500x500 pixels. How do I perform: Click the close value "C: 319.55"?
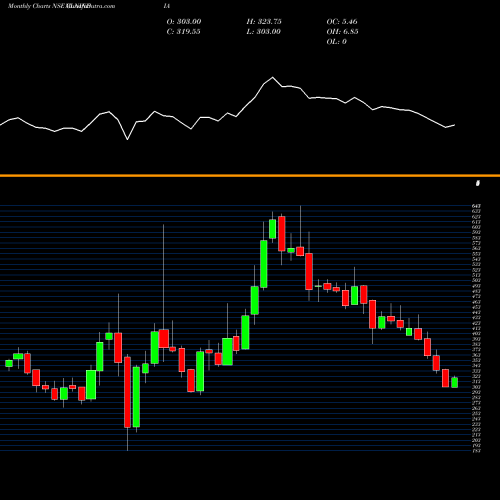click(183, 31)
